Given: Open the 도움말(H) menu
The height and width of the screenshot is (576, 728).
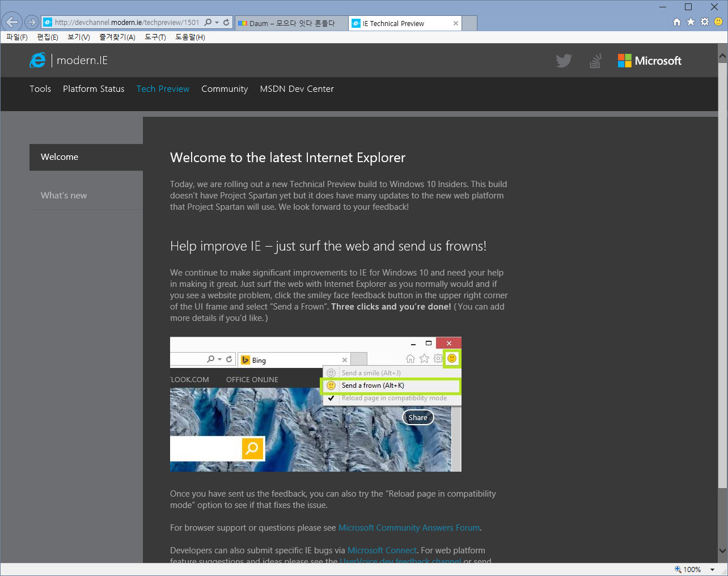Looking at the screenshot, I should 190,37.
